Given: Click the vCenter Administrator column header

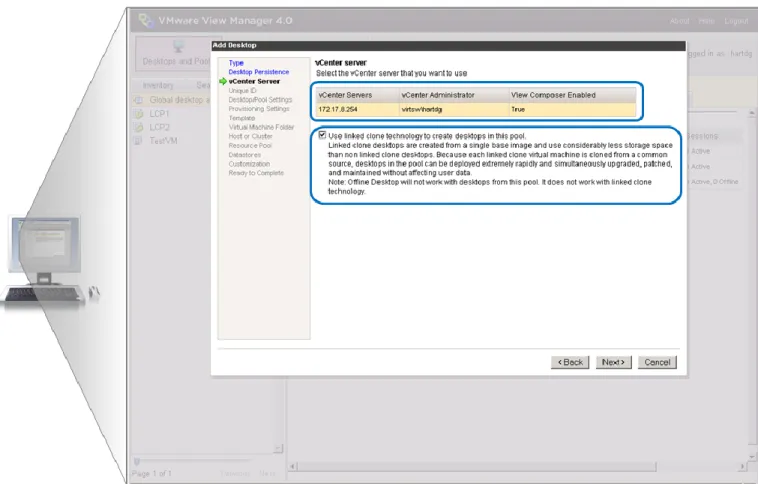Looking at the screenshot, I should click(x=454, y=95).
